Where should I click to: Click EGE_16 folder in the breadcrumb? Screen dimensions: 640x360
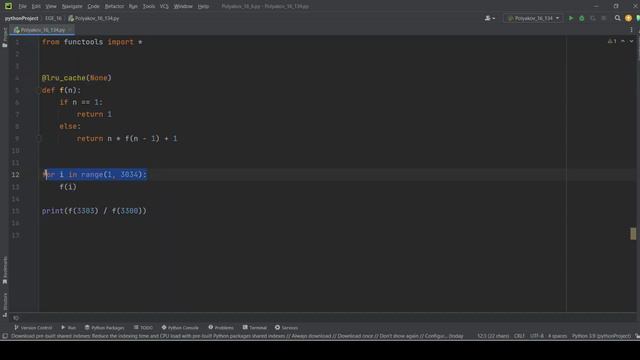coord(53,18)
